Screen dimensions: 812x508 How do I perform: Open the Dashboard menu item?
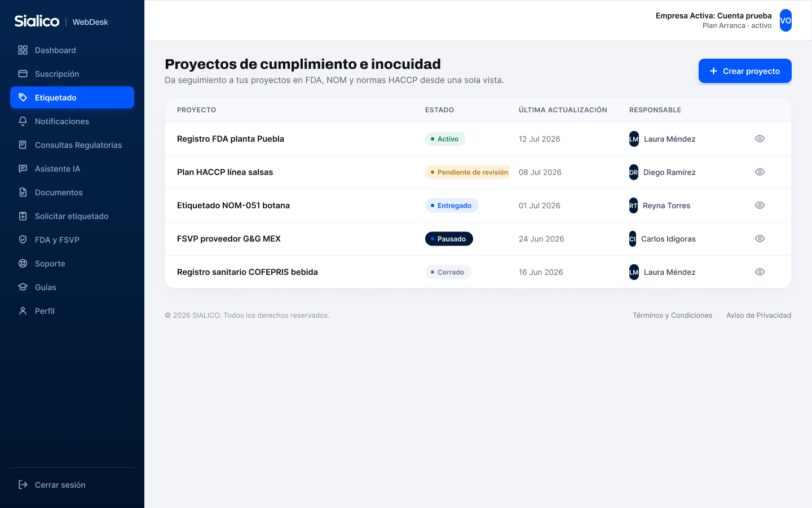[x=72, y=50]
